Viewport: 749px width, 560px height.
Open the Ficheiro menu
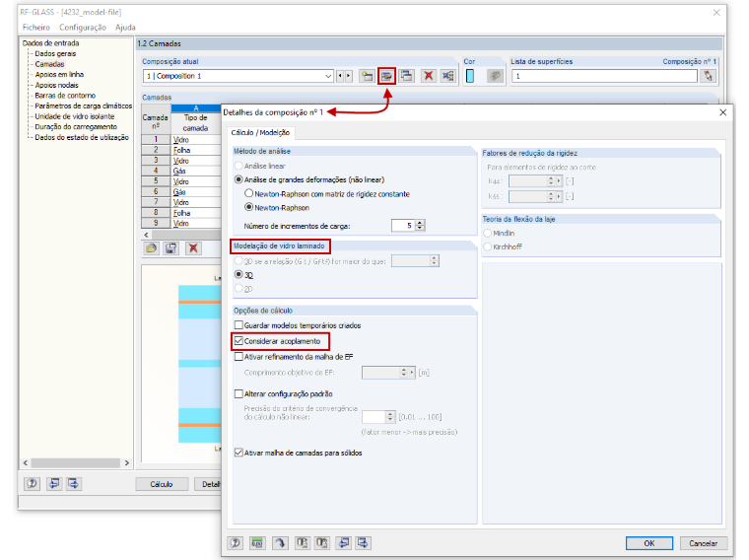[36, 28]
